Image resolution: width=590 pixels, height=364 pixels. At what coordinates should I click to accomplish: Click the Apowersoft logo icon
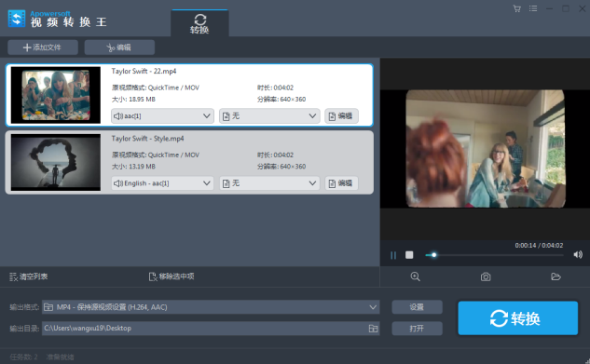pos(17,19)
